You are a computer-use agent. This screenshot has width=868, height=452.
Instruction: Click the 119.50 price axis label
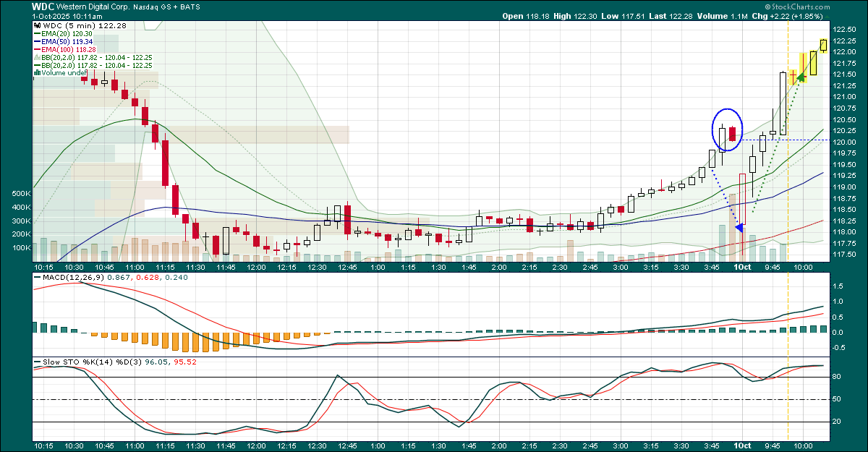tap(844, 164)
